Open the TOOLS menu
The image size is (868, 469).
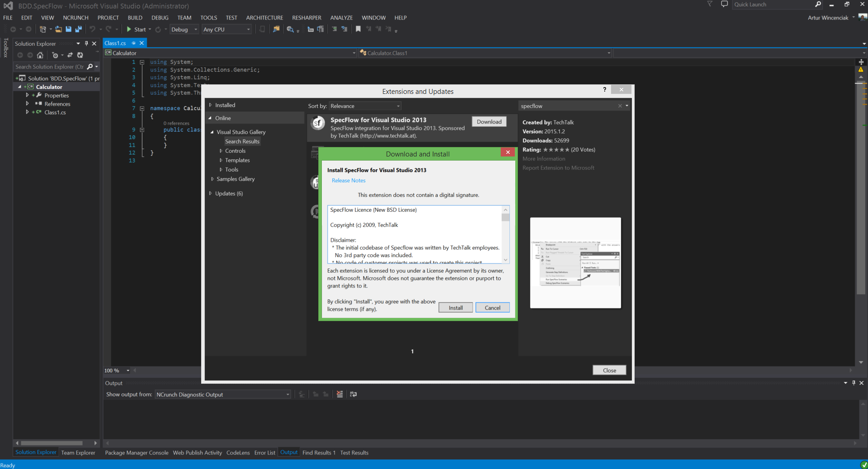208,18
